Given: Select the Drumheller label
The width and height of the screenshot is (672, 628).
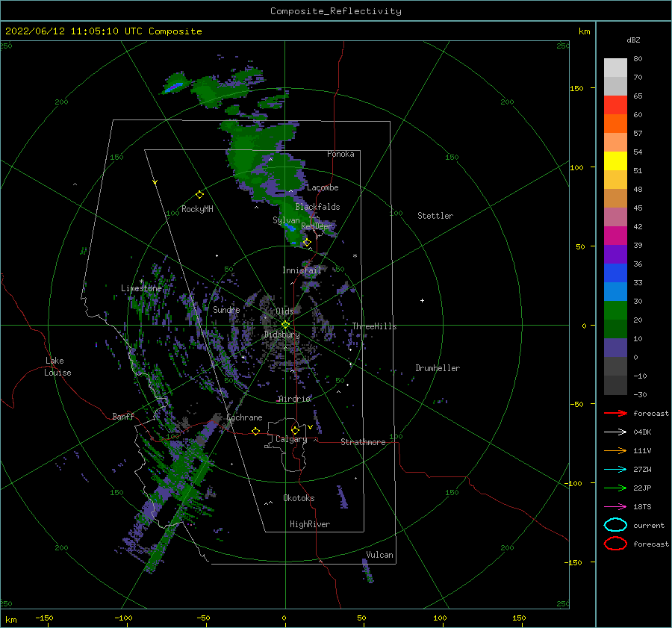Looking at the screenshot, I should (438, 368).
